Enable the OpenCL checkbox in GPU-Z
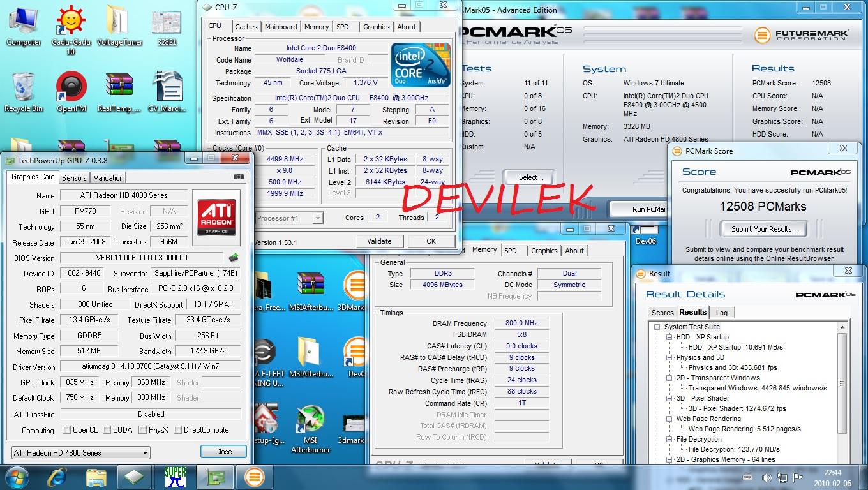This screenshot has width=868, height=490. (66, 430)
